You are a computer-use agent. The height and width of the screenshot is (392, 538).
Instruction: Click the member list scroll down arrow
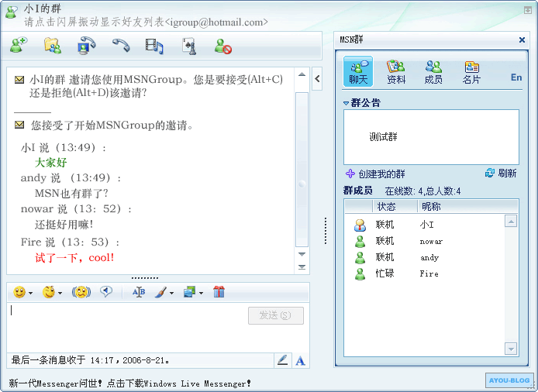point(511,349)
